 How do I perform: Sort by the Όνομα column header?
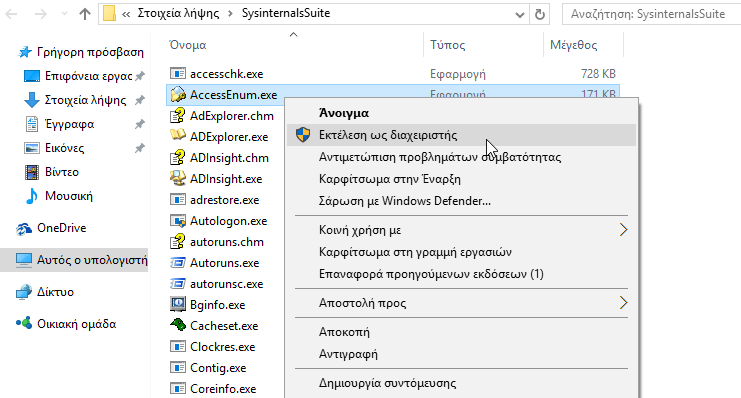click(x=188, y=45)
